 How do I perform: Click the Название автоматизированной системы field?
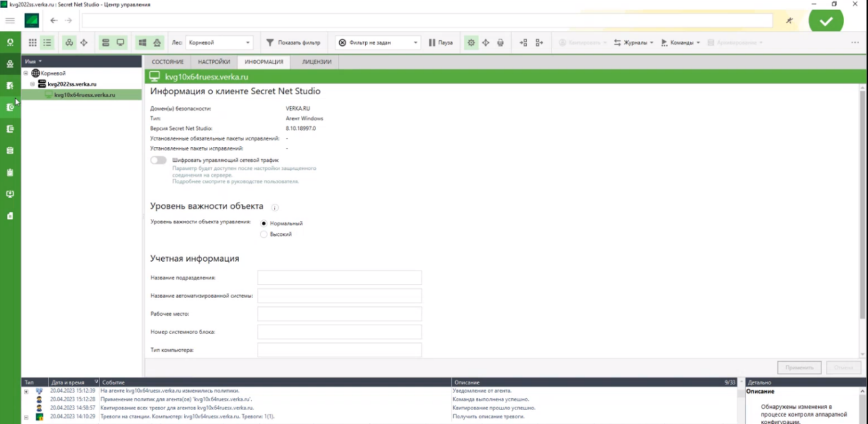coord(339,296)
